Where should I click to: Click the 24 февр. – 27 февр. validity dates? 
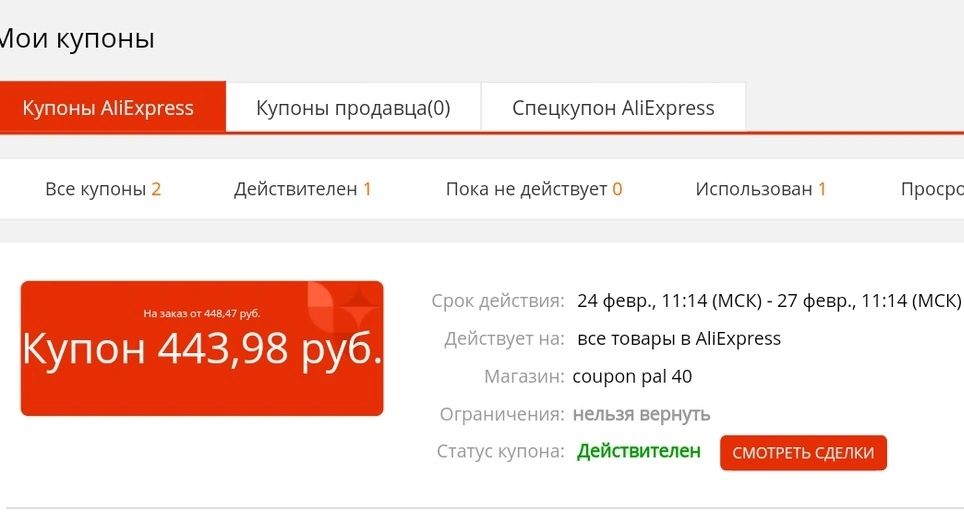[768, 301]
